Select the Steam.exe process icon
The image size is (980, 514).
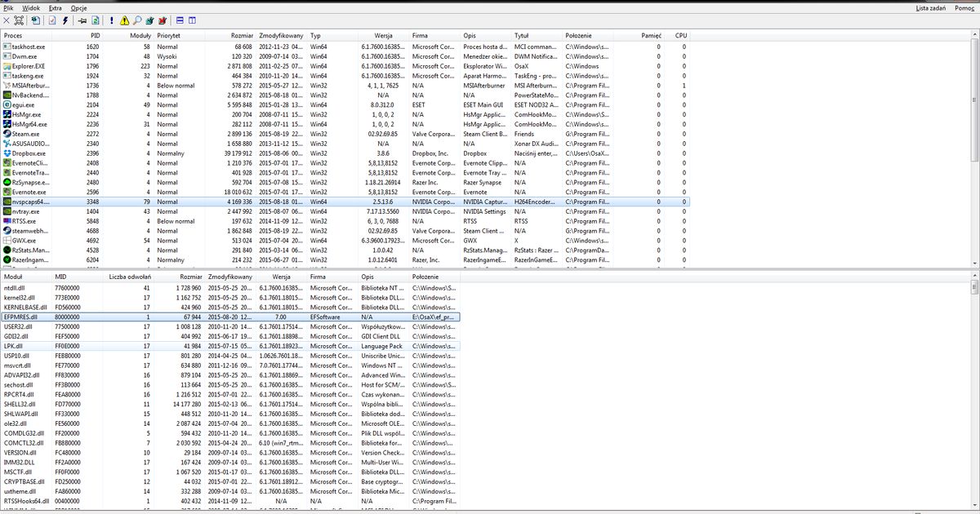(x=7, y=134)
